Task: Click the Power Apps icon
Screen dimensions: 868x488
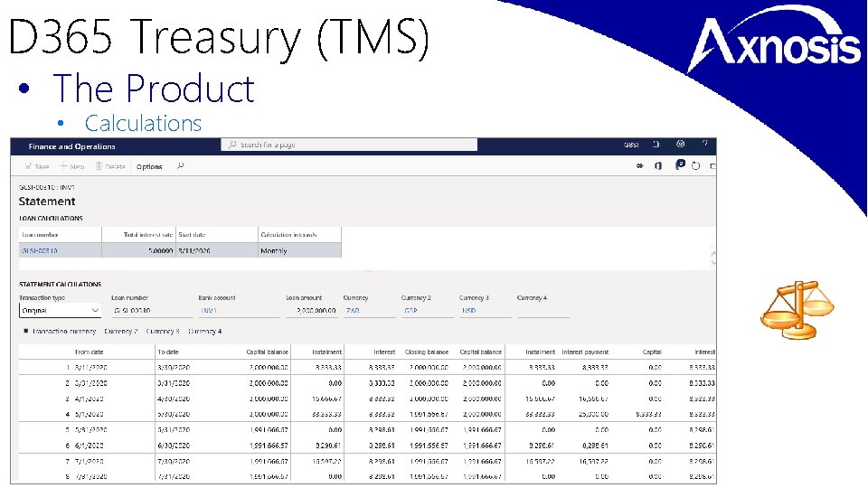Action: pyautogui.click(x=680, y=164)
